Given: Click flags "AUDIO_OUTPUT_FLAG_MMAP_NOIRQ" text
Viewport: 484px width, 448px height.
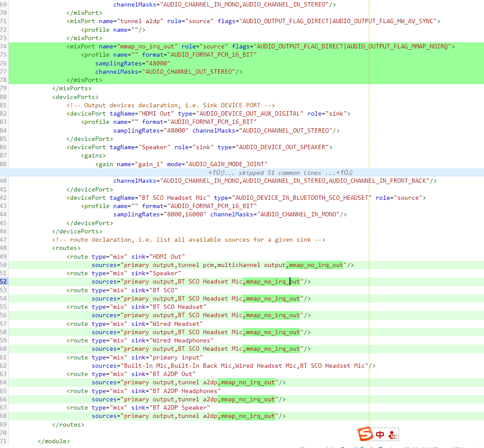Looking at the screenshot, I should pos(397,46).
